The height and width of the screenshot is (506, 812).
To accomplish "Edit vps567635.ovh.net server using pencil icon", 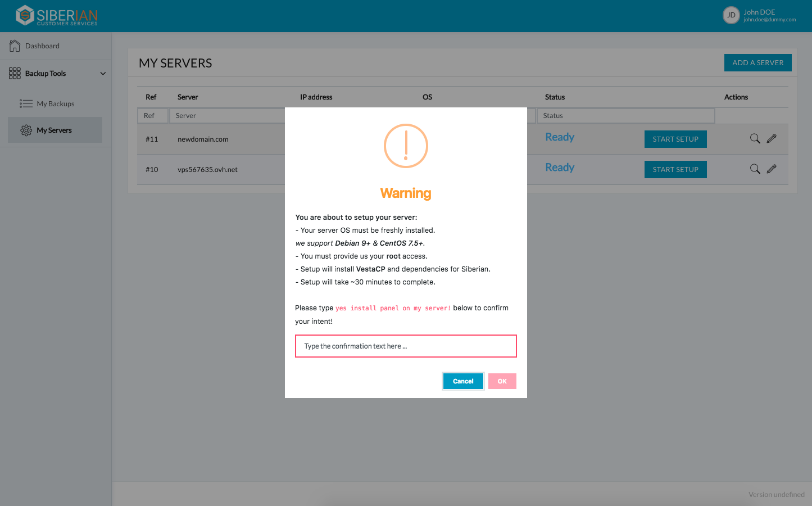I will [772, 169].
